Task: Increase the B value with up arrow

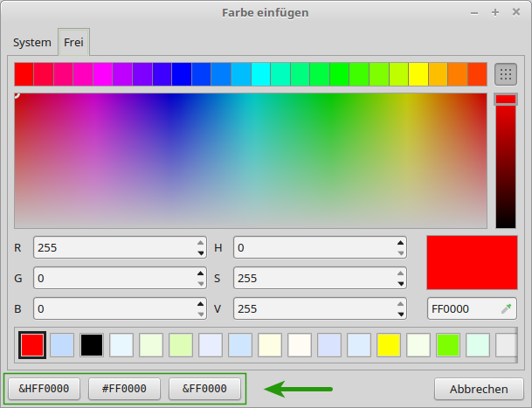Action: pyautogui.click(x=202, y=304)
